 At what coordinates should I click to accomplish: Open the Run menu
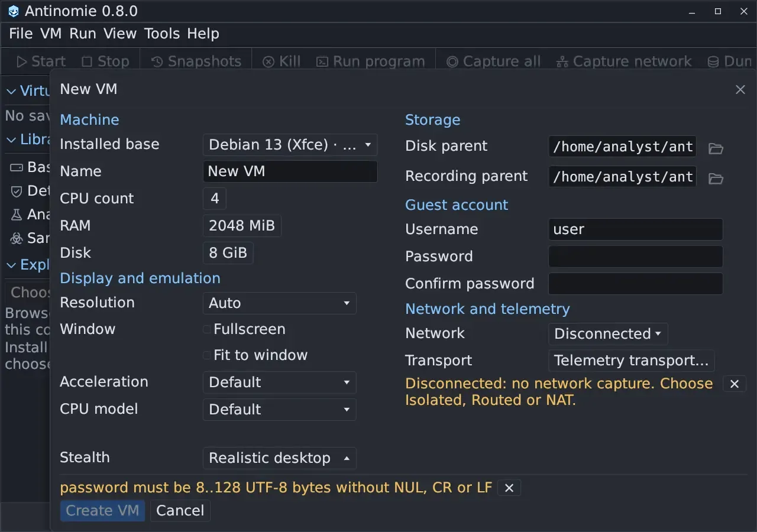83,34
